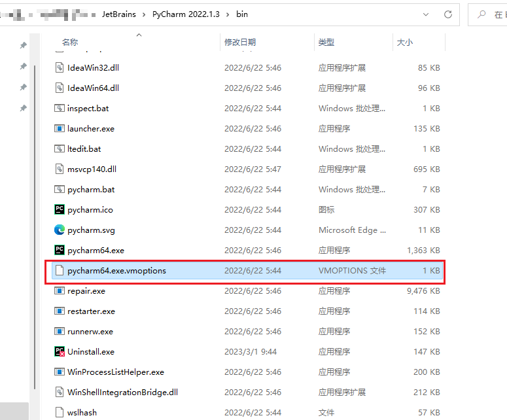Select the WinShellIntegrationBridge.dll file name
Image resolution: width=507 pixels, height=420 pixels.
[122, 392]
